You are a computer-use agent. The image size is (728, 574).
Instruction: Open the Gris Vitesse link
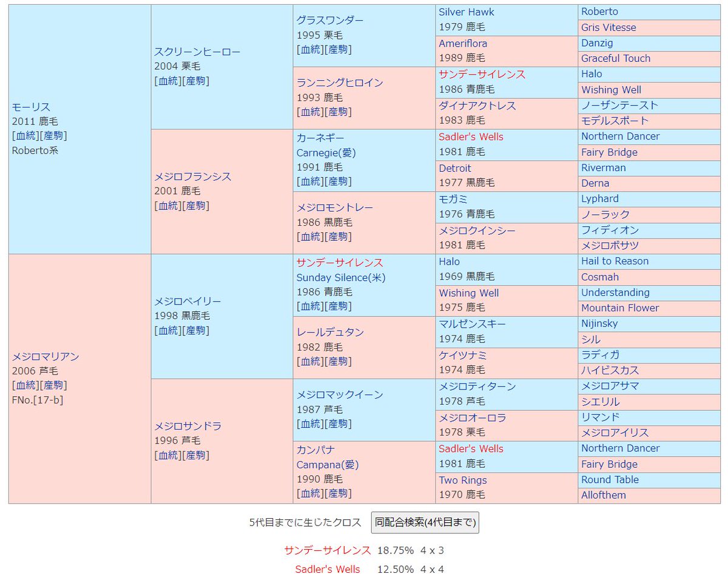pyautogui.click(x=608, y=27)
